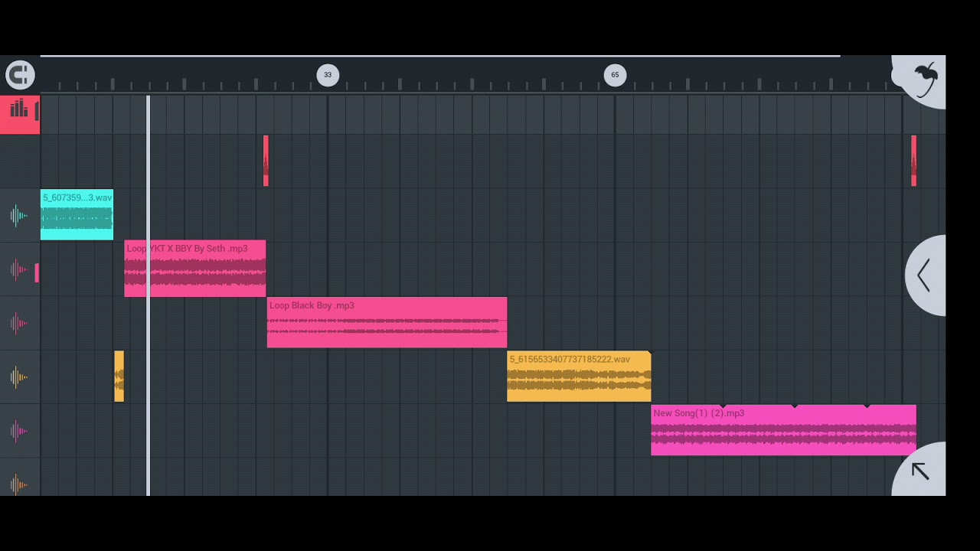This screenshot has width=980, height=551.
Task: Select the cyan audio track waveform icon
Action: (x=19, y=216)
